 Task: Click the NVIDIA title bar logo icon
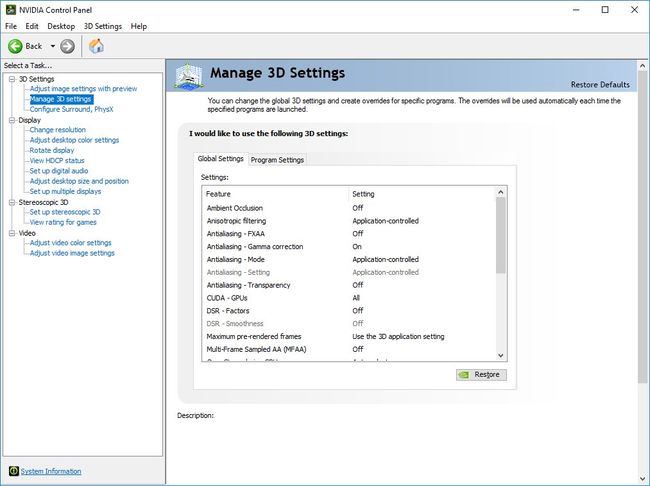[x=11, y=10]
